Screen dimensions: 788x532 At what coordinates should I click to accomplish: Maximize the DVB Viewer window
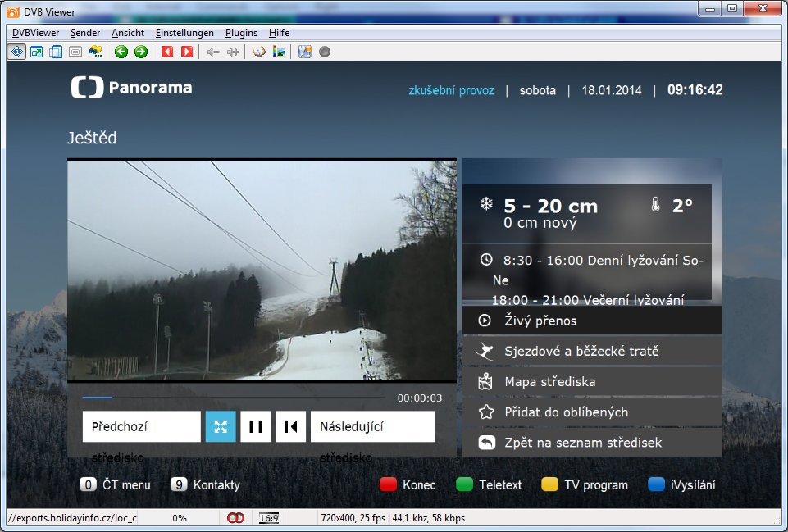tap(733, 9)
